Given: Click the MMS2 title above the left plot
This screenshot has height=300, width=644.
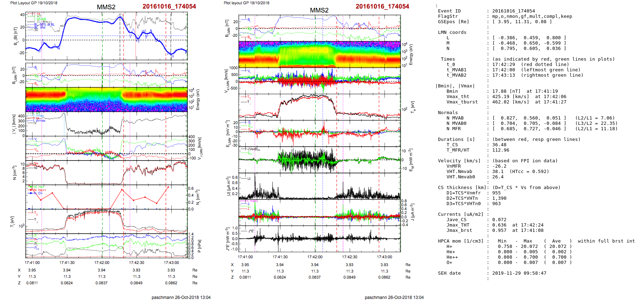Looking at the screenshot, I should 106,7.
